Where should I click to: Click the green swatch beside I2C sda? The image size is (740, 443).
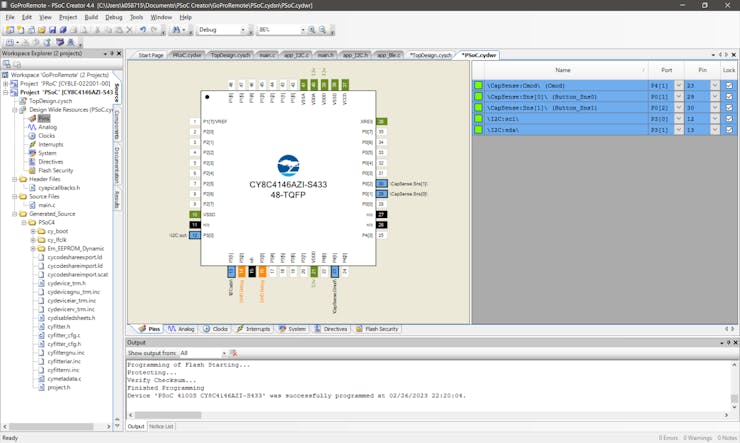coord(479,130)
